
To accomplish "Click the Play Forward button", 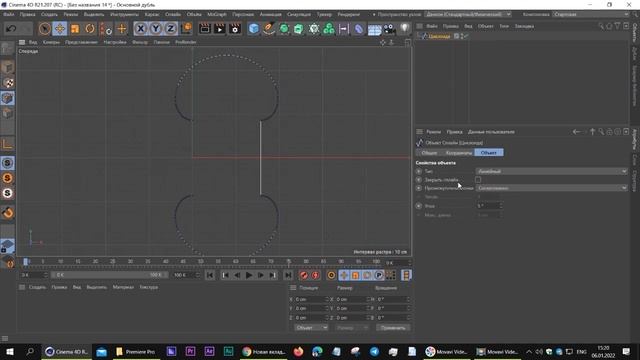I will [249, 275].
